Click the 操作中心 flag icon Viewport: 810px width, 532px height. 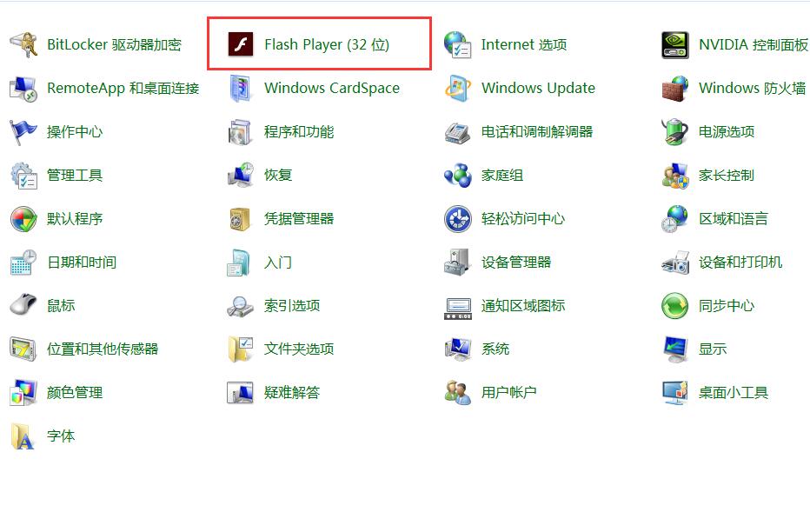point(23,132)
